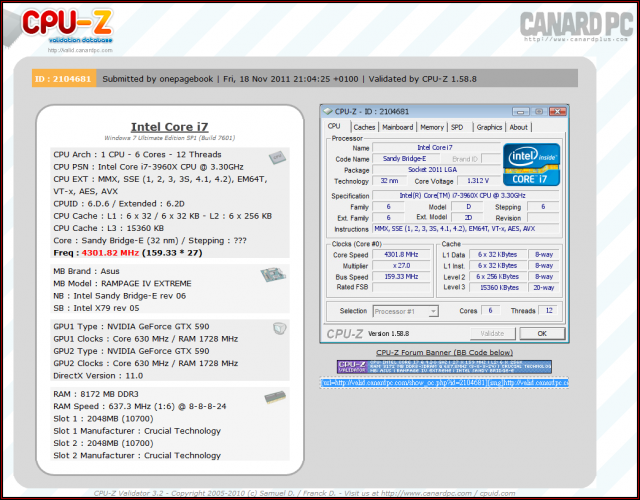Switch to the Memory tab

click(x=432, y=127)
